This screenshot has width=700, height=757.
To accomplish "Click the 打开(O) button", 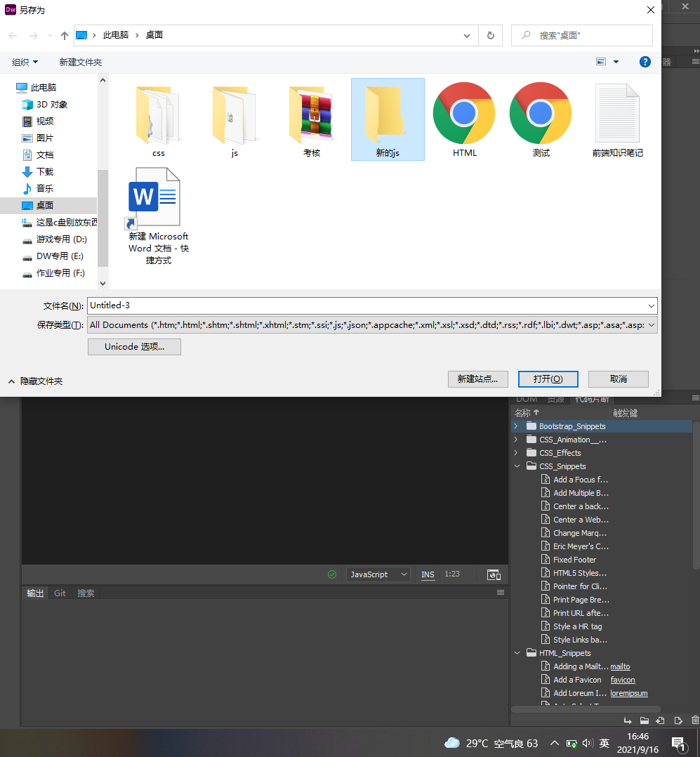I will 548,378.
